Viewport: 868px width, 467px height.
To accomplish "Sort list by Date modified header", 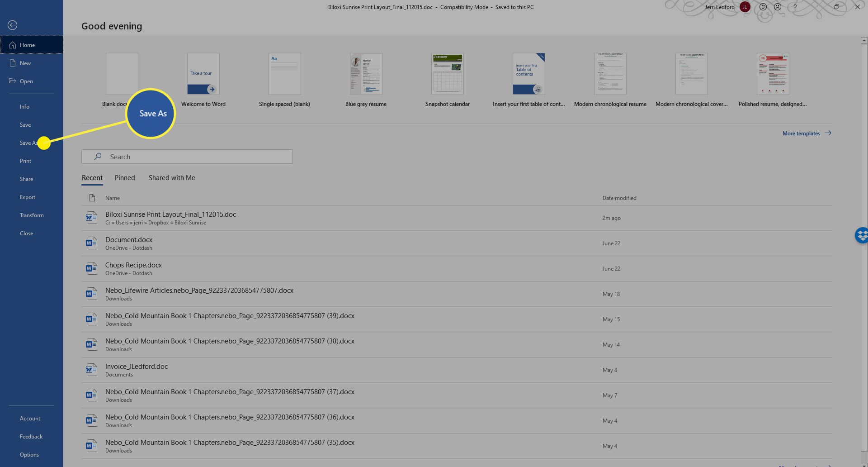I will click(619, 198).
